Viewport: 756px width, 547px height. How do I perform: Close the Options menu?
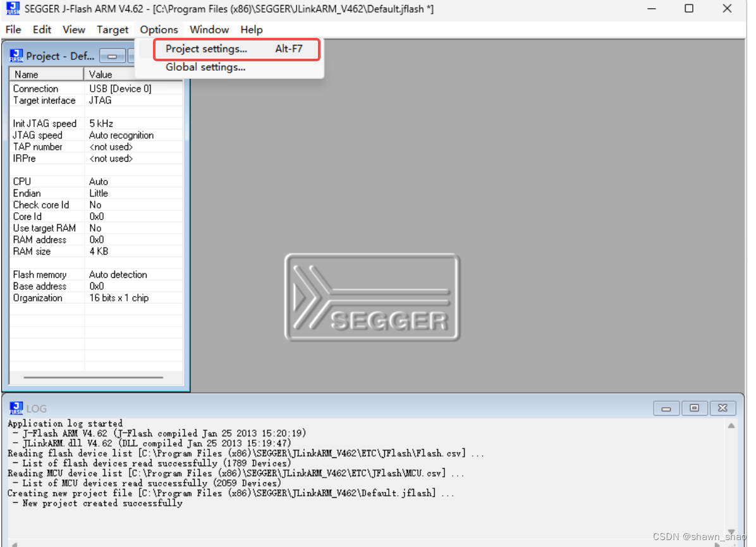point(159,30)
